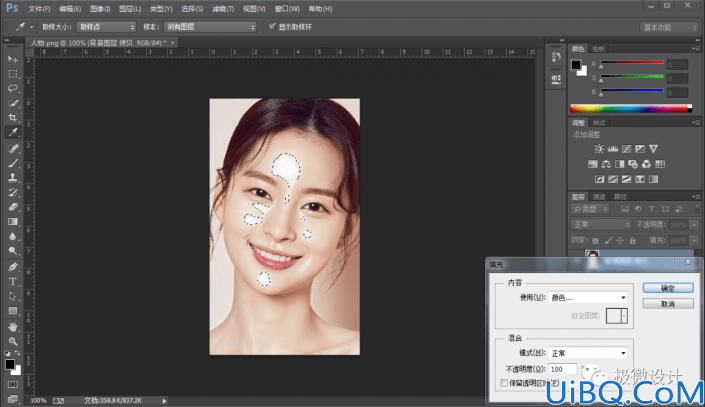Select the Path Selection tool
The width and height of the screenshot is (705, 407).
click(13, 296)
